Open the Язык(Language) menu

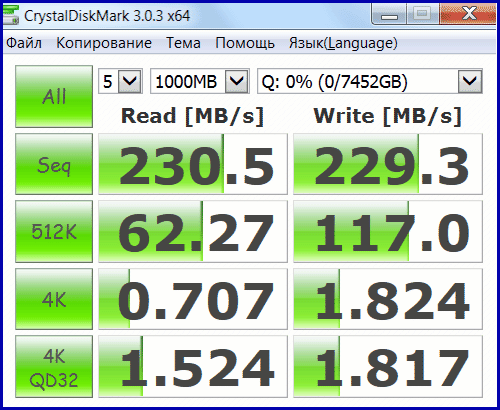343,43
